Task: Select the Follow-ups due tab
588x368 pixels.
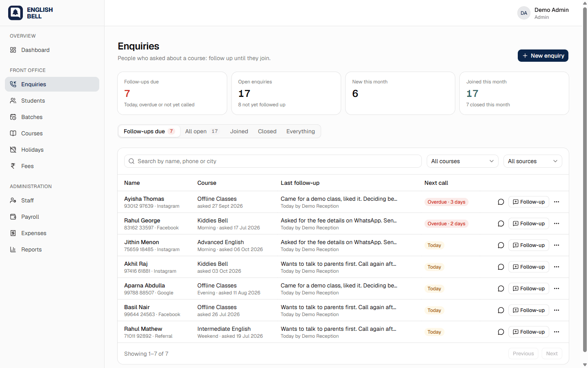Action: tap(149, 131)
